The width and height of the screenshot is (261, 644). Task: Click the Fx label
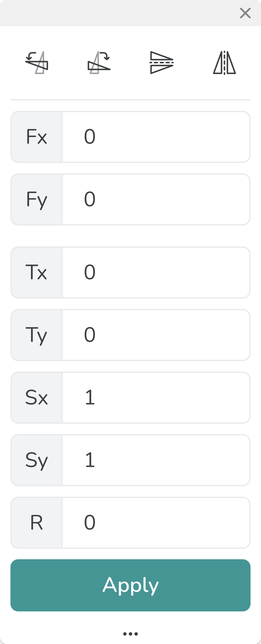tap(37, 137)
